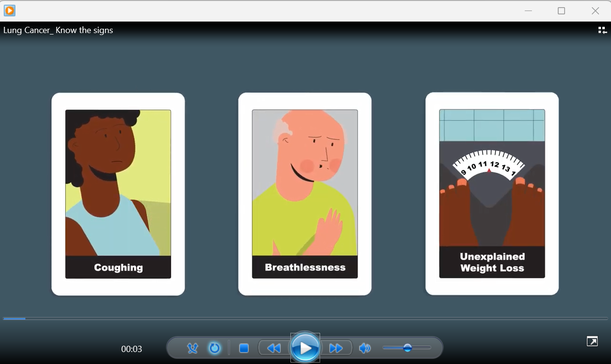Click the Unexplained Weight Loss card
This screenshot has width=611, height=364.
coord(492,193)
